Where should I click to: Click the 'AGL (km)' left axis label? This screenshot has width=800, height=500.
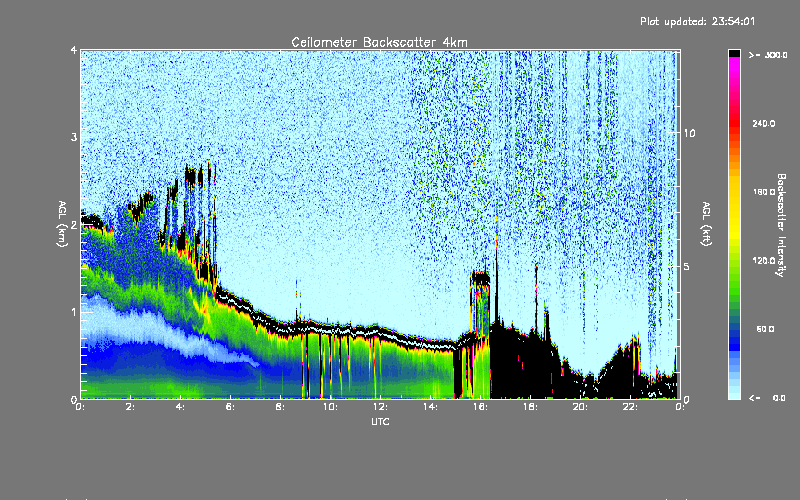pos(62,224)
